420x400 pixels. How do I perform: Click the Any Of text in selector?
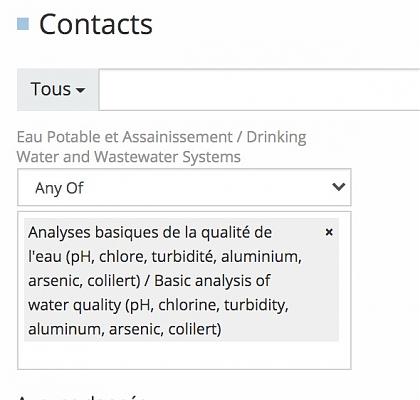pos(59,188)
